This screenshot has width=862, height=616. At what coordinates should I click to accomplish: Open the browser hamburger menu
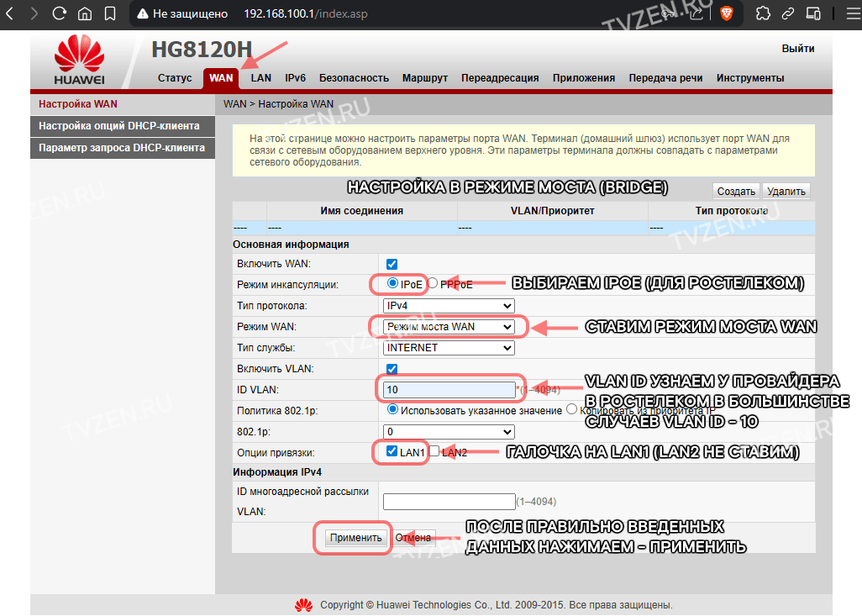click(854, 13)
